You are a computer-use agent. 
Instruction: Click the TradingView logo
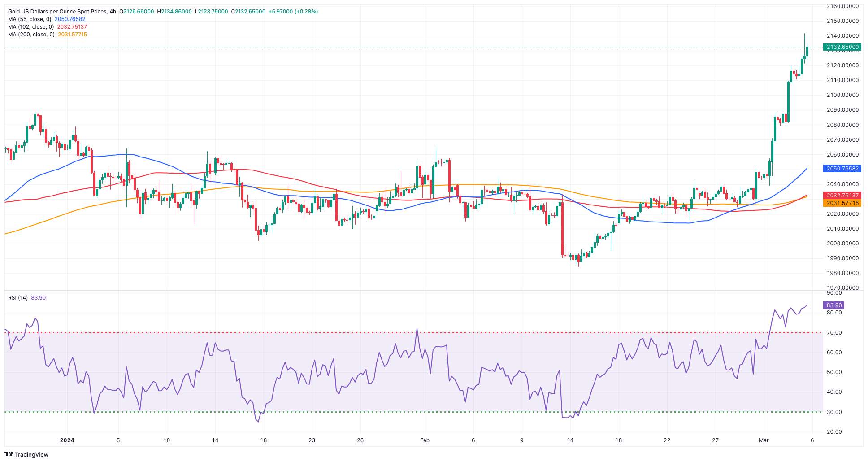pos(26,454)
